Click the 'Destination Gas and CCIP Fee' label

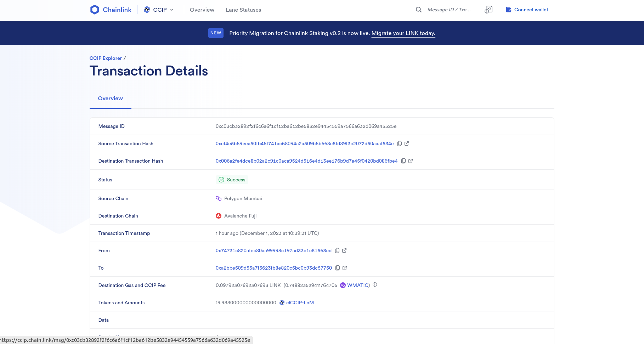(x=132, y=285)
